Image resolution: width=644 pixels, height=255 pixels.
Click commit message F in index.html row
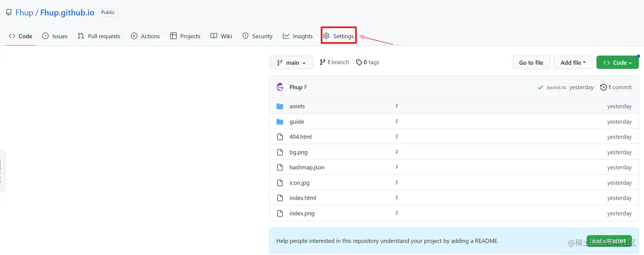pyautogui.click(x=397, y=198)
